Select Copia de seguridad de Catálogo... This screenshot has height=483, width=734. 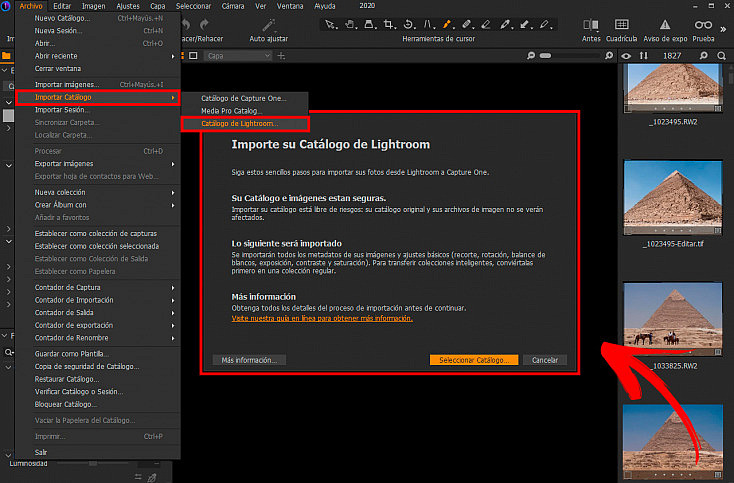[98, 366]
